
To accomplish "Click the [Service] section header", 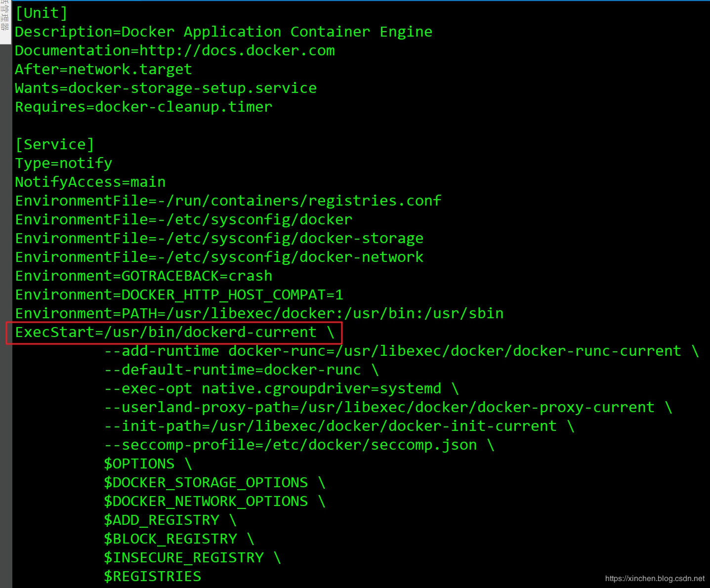I will click(x=54, y=145).
